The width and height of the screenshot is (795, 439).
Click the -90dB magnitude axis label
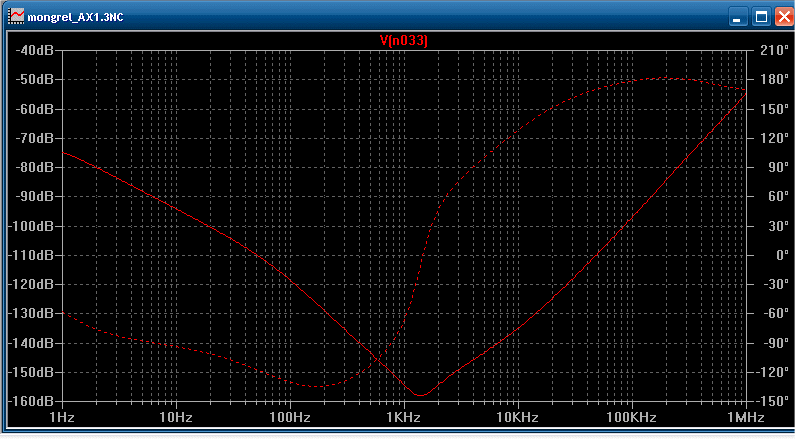coord(34,197)
